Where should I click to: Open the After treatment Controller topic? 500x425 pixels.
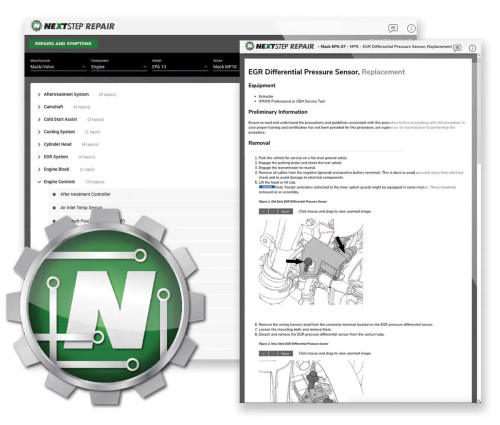click(85, 194)
